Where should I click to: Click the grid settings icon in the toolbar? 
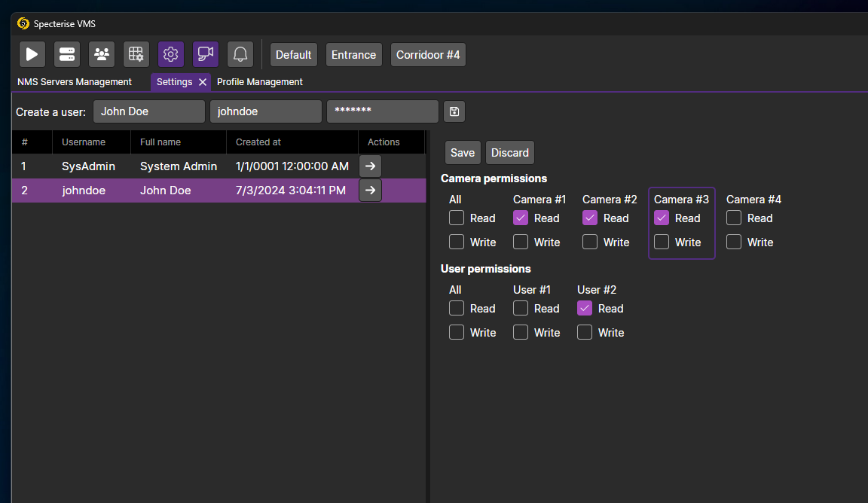(136, 54)
